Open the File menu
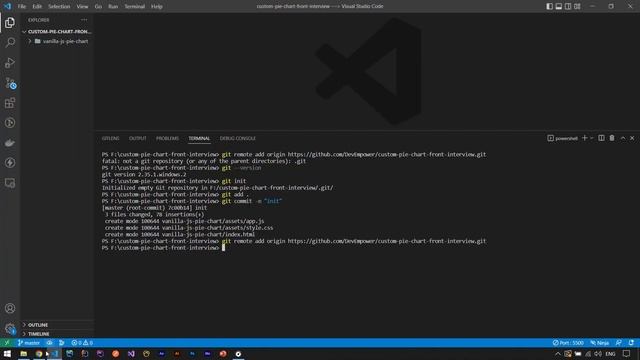 tap(22, 7)
